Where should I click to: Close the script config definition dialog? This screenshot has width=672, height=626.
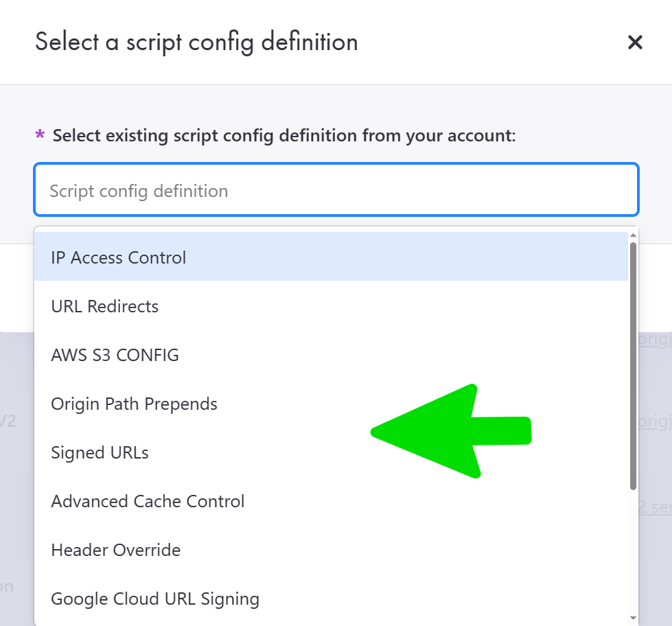coord(635,43)
